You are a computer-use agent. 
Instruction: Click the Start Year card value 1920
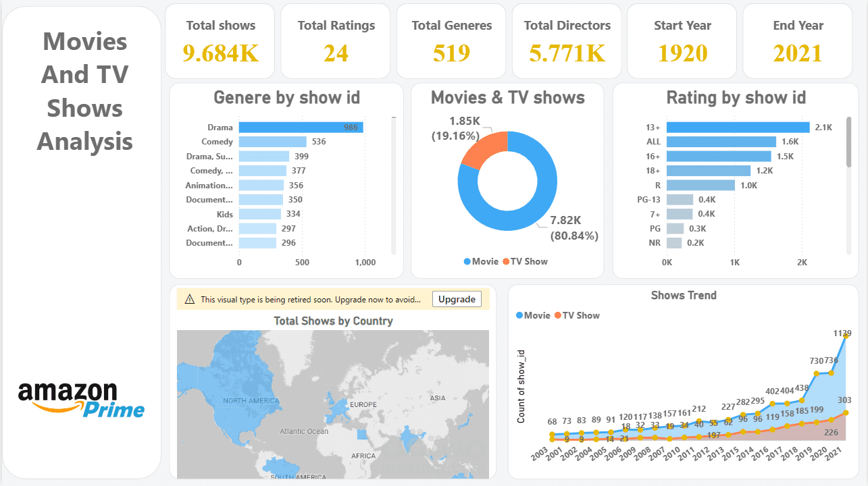click(683, 53)
